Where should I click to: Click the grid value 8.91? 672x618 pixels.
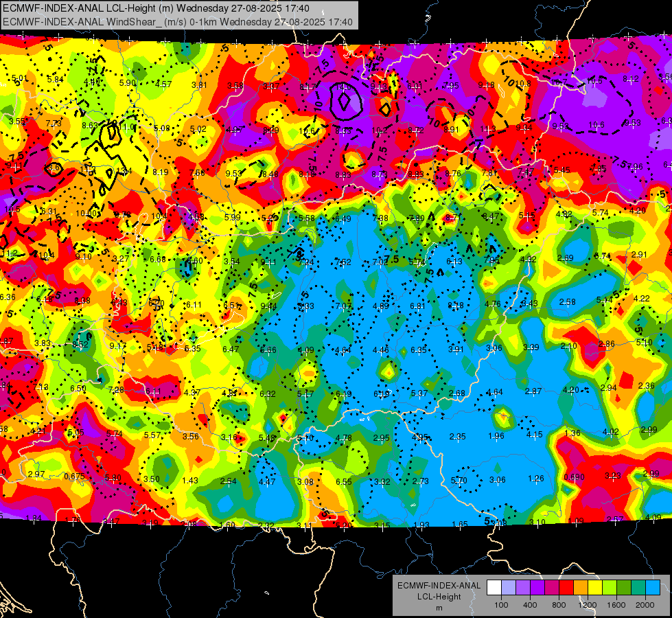(451, 130)
